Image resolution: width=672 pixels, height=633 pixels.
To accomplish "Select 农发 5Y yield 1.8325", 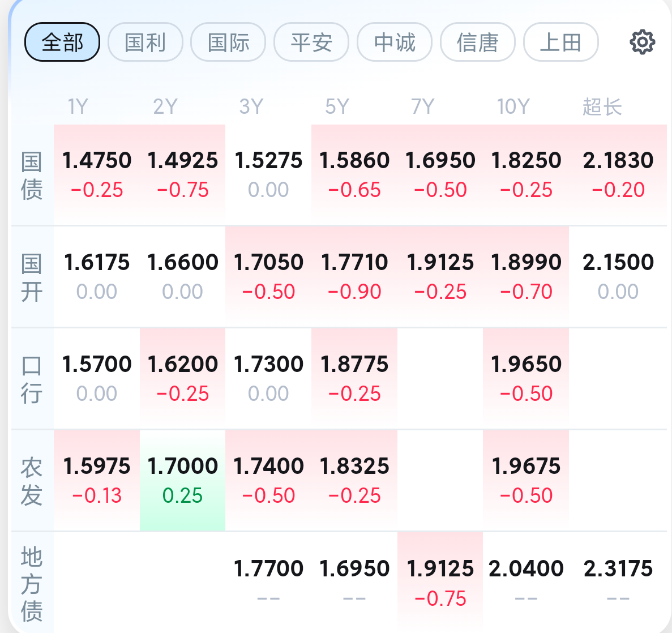I will [354, 481].
